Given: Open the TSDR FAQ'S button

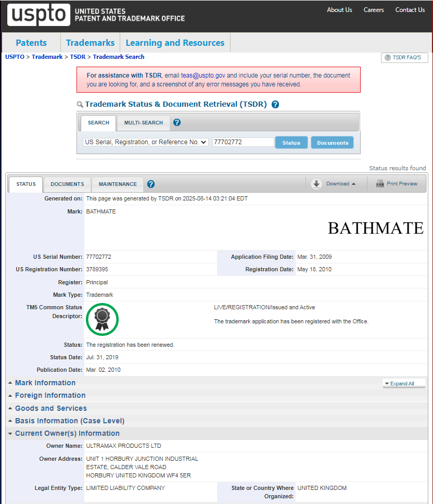Looking at the screenshot, I should point(404,57).
